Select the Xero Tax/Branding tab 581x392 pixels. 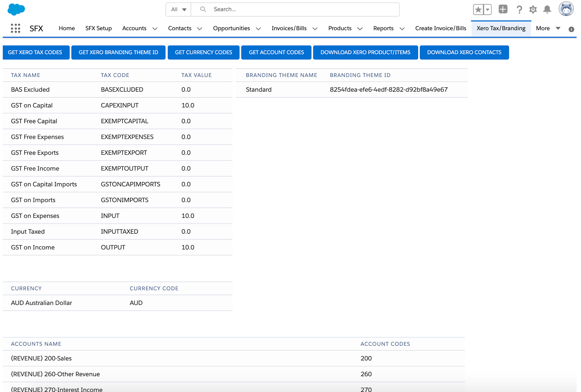(x=501, y=28)
